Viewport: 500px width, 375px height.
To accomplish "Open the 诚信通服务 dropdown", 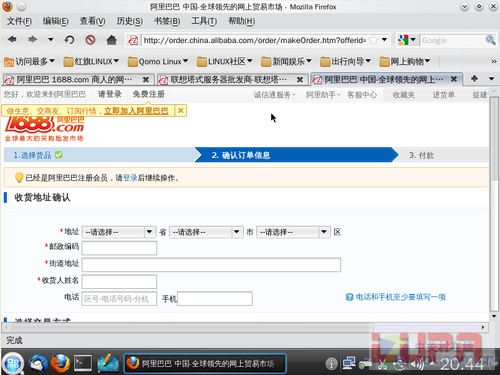I will 275,95.
